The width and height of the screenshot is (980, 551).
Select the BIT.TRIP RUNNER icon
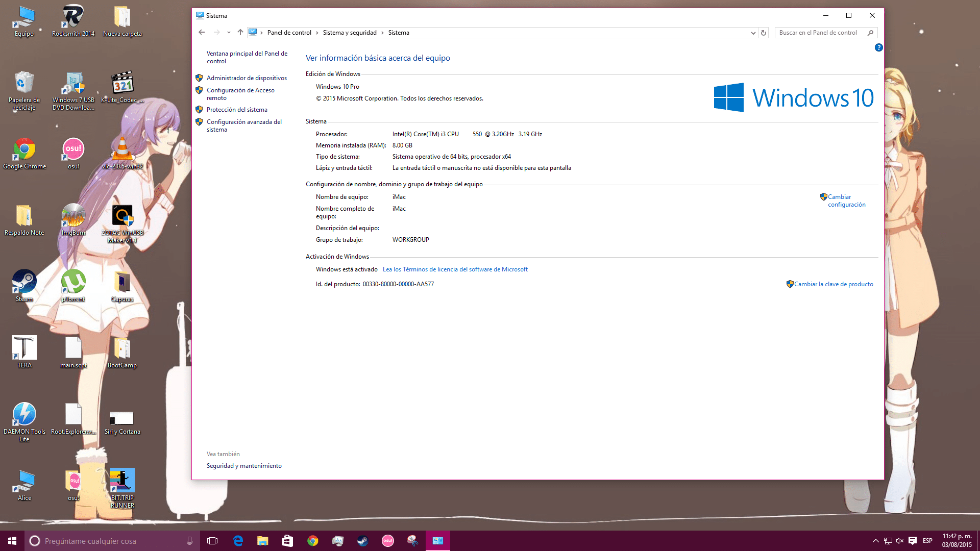point(122,489)
